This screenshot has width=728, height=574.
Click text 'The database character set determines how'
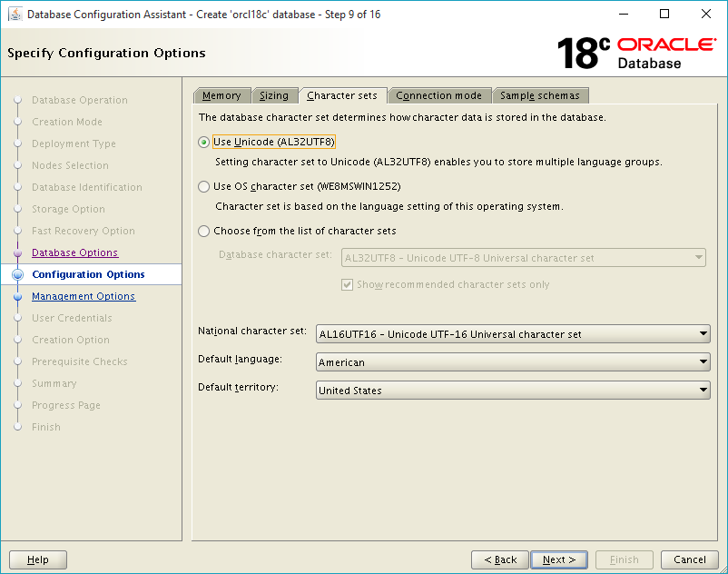[402, 117]
